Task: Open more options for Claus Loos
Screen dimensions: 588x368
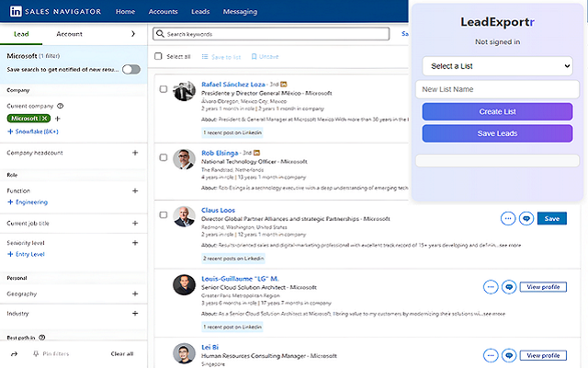Action: [508, 219]
